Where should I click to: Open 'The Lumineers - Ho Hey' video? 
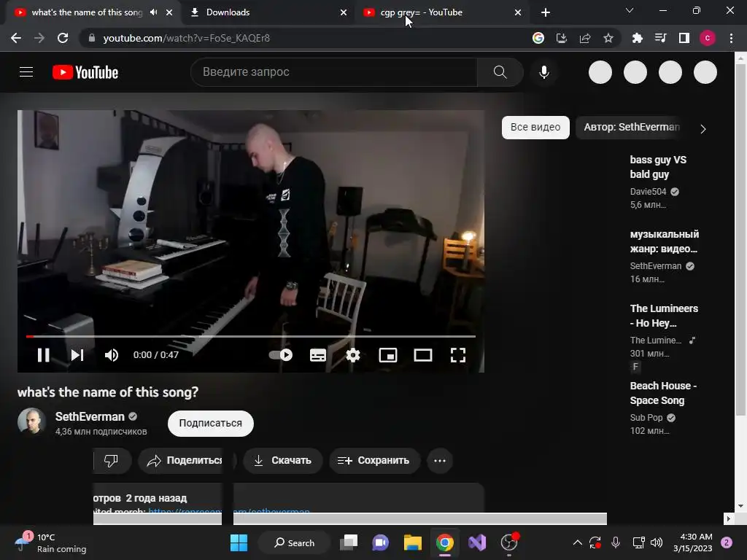tap(664, 316)
